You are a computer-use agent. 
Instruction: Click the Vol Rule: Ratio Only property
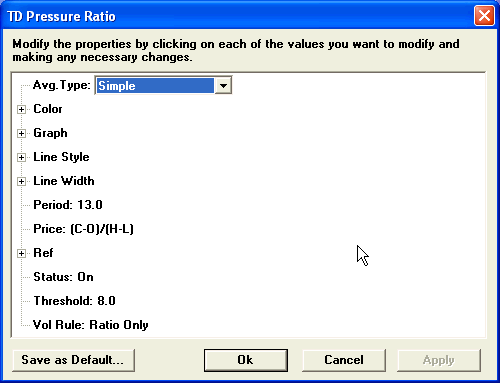click(x=90, y=325)
